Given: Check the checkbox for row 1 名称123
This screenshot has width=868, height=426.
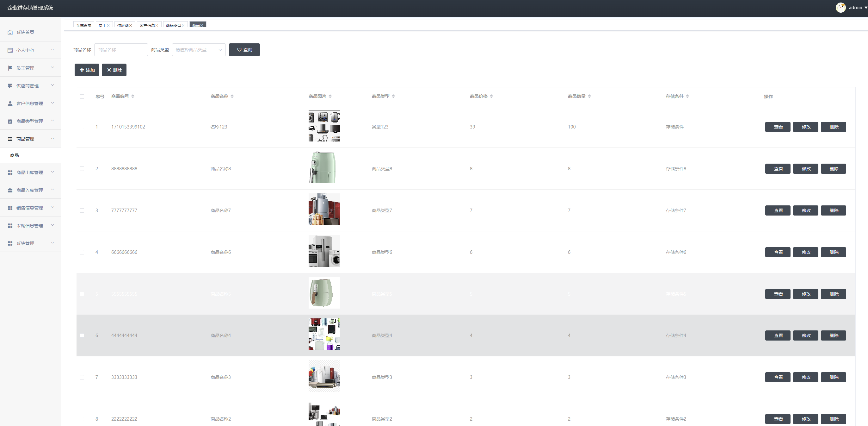Looking at the screenshot, I should [82, 127].
